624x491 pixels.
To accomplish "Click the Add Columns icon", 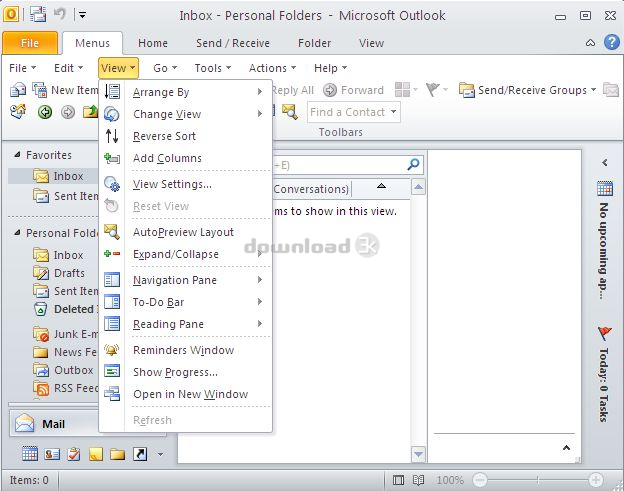I will pyautogui.click(x=112, y=158).
